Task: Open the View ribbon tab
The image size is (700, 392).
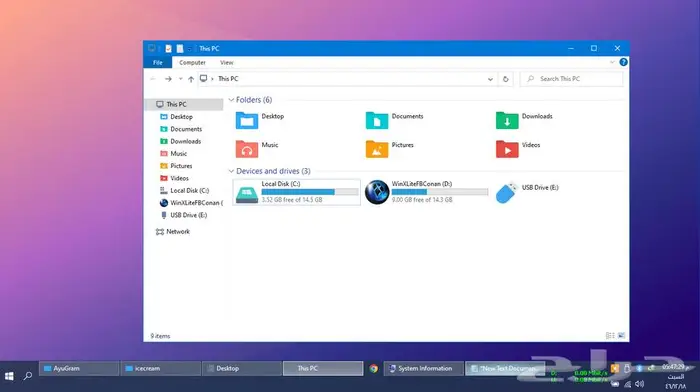Action: point(226,63)
